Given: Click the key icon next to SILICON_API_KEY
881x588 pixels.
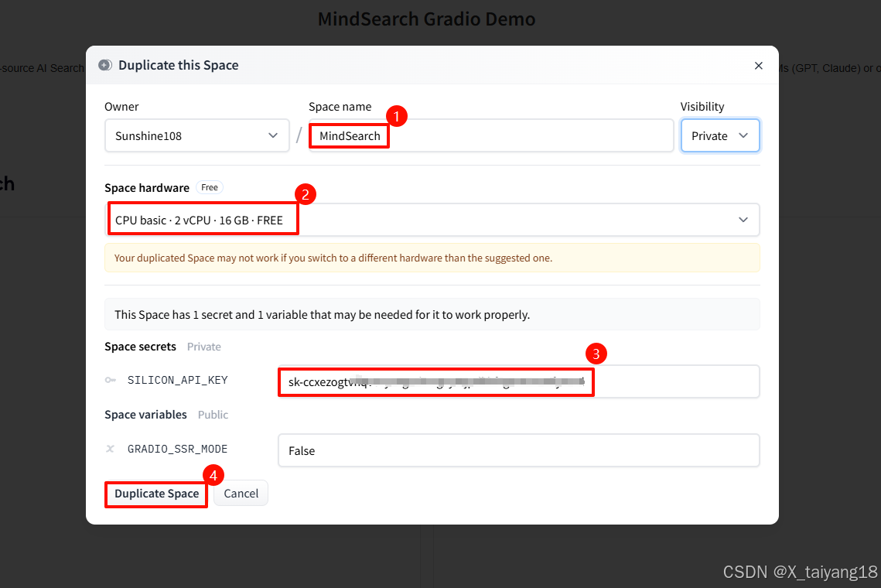Looking at the screenshot, I should pos(110,381).
